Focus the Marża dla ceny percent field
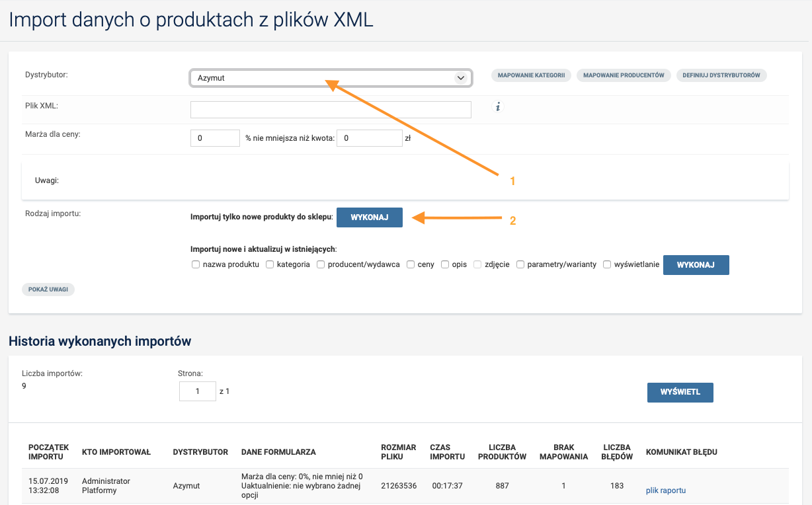Screen dimensions: 812x505 [x=215, y=138]
